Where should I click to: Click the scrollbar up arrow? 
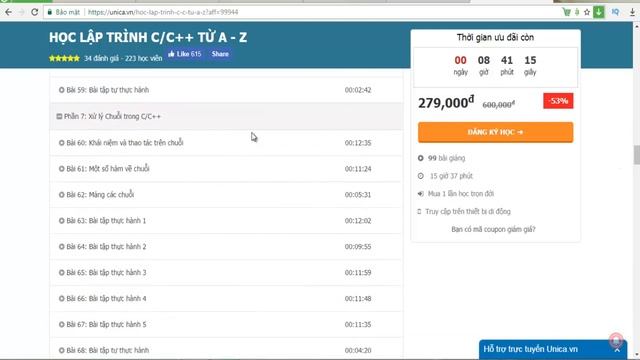click(636, 26)
